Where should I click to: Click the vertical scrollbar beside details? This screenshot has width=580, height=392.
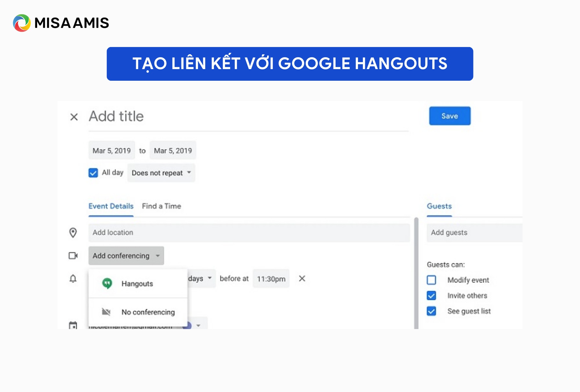pyautogui.click(x=416, y=273)
